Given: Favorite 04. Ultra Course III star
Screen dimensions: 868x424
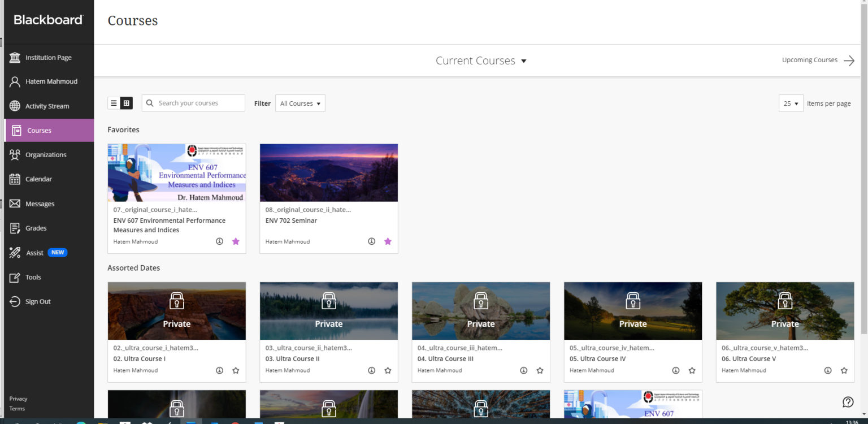Looking at the screenshot, I should [x=540, y=371].
